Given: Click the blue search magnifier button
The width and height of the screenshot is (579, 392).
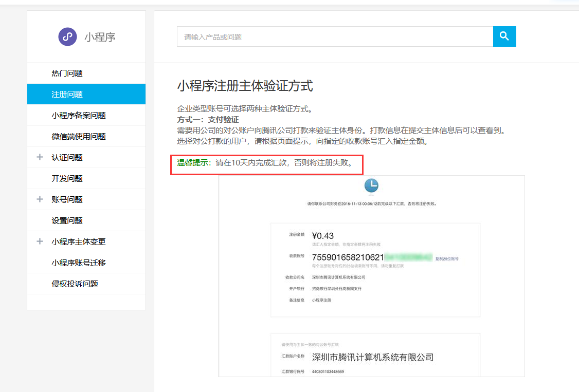Looking at the screenshot, I should tap(504, 36).
